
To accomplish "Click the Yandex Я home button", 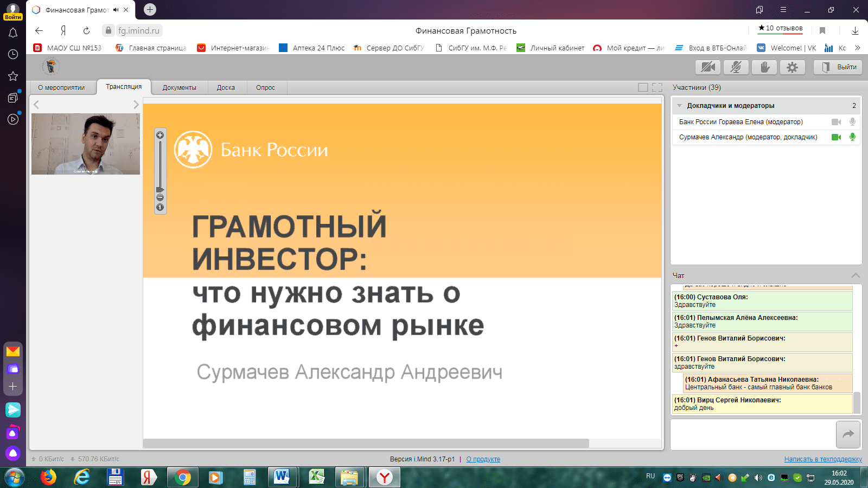I will pyautogui.click(x=63, y=31).
